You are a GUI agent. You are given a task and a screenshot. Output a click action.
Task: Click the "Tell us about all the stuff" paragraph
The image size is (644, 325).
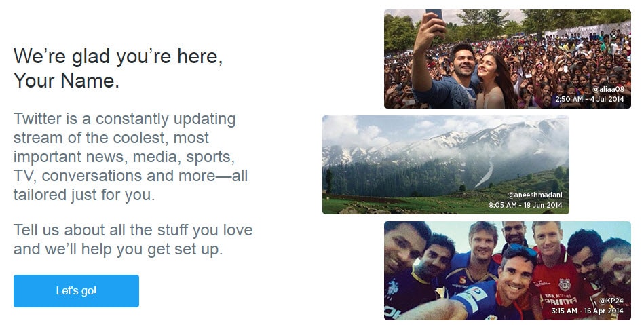click(132, 239)
